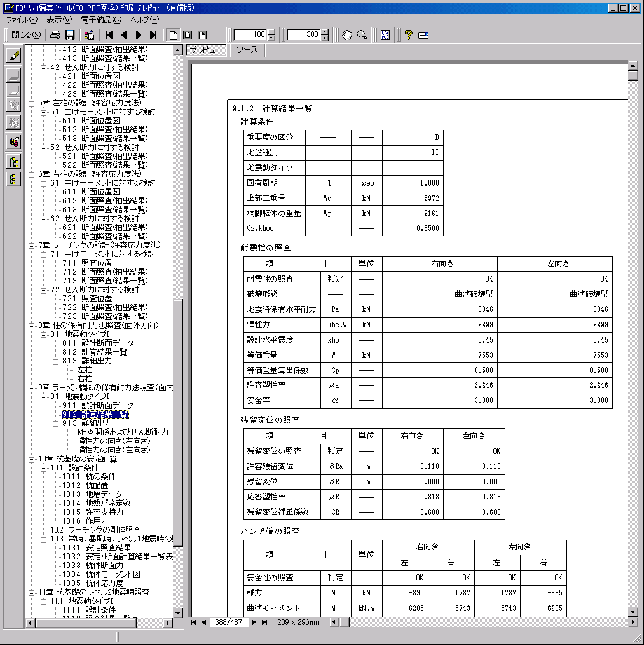The width and height of the screenshot is (644, 645).
Task: Click the colored paint icon in the left sidebar
Action: [13, 142]
